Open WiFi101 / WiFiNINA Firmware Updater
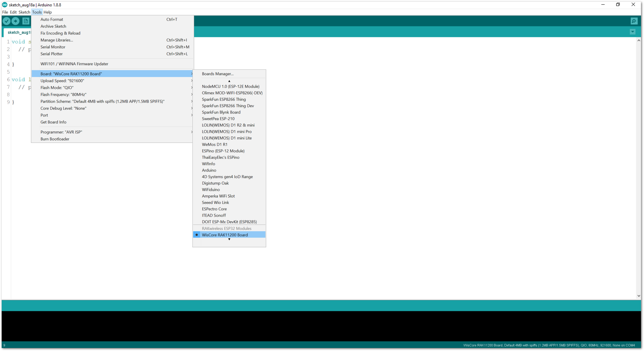The width and height of the screenshot is (644, 351). pyautogui.click(x=112, y=64)
